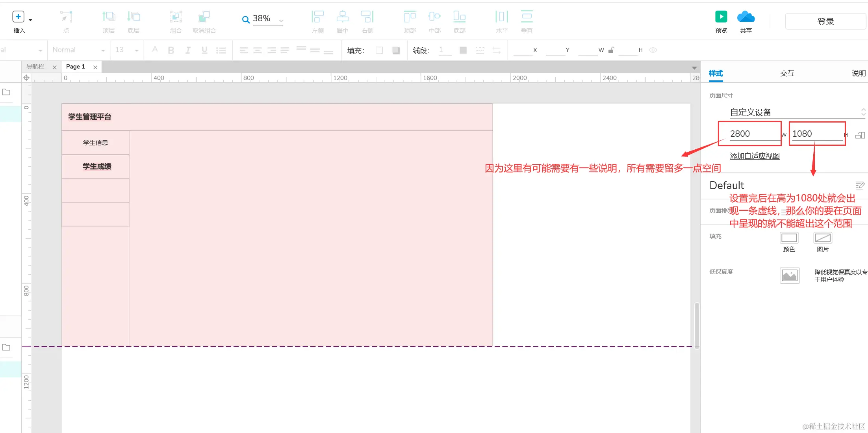Expand the custom device size dropdown

tap(862, 112)
